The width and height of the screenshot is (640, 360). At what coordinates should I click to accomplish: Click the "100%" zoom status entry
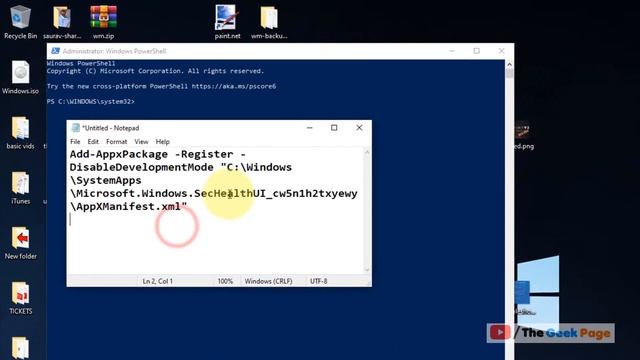click(225, 281)
